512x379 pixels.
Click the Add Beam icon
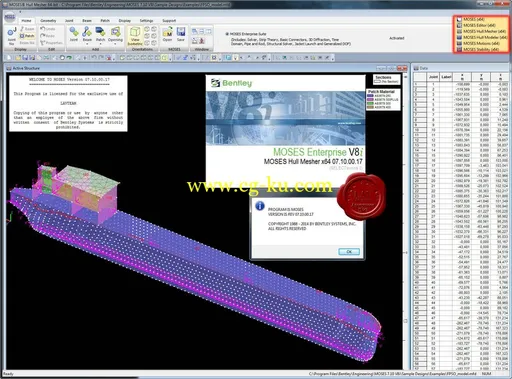point(87,34)
